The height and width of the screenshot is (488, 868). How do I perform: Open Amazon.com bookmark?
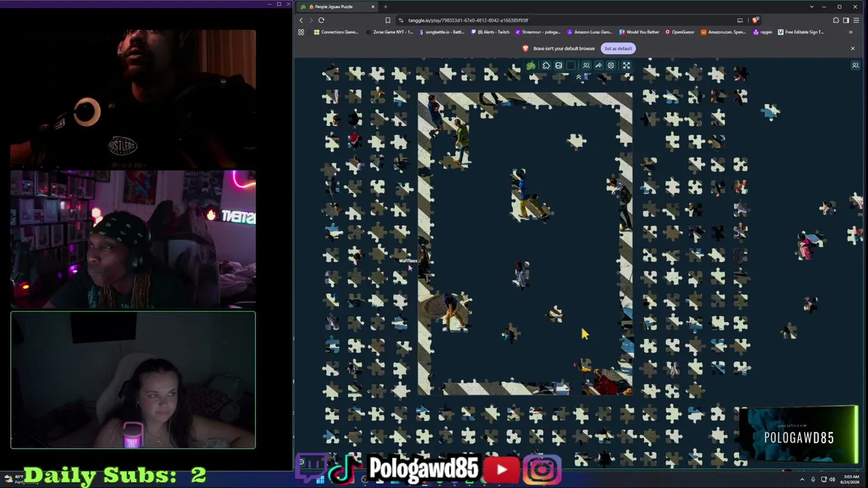724,32
